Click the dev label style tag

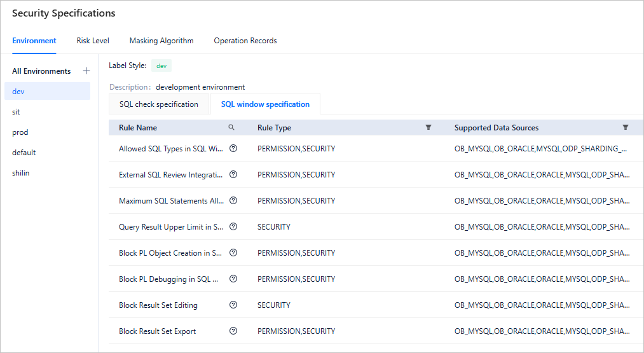(161, 66)
